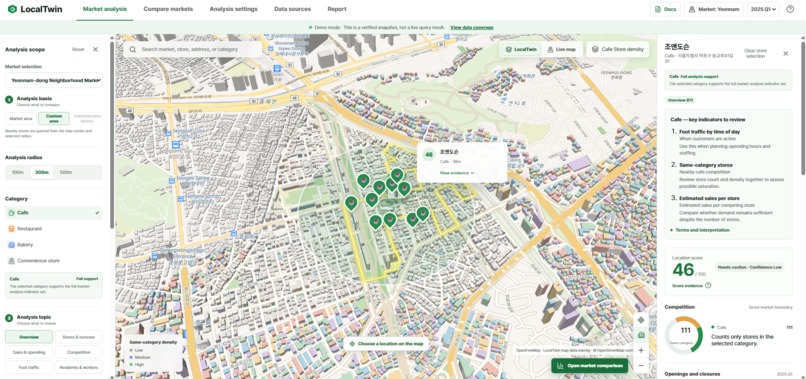Select Sales & spending topic
Image resolution: width=806 pixels, height=379 pixels.
point(29,352)
